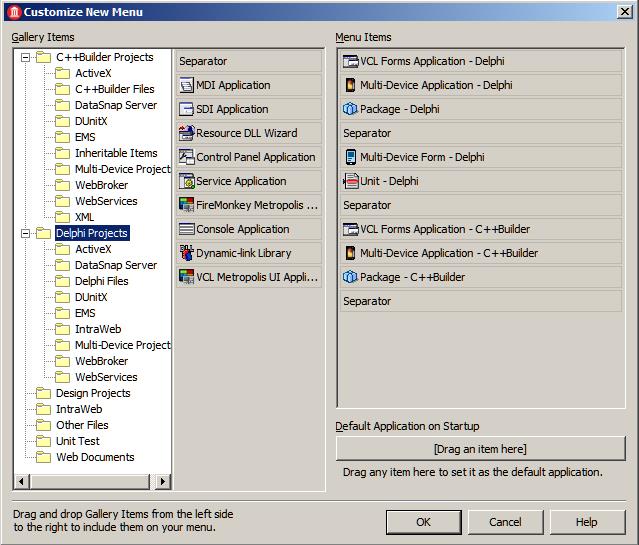639x545 pixels.
Task: Click the FireMonkey Metropolis item icon
Action: 187,205
